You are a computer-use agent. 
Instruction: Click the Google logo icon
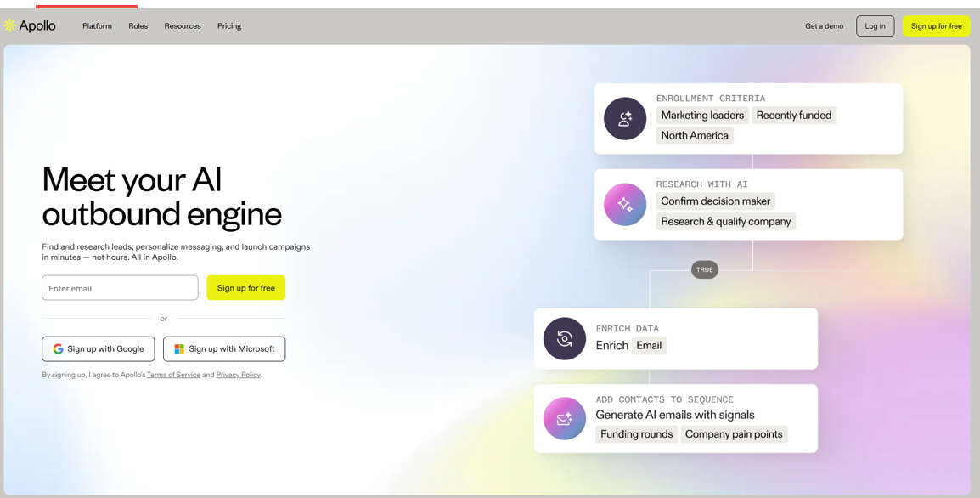point(58,349)
